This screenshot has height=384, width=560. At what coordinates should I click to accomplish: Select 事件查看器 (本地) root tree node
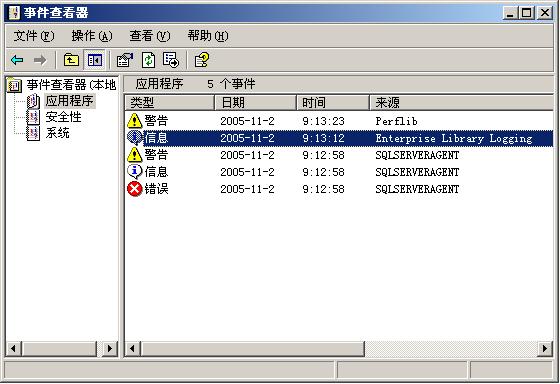[71, 85]
